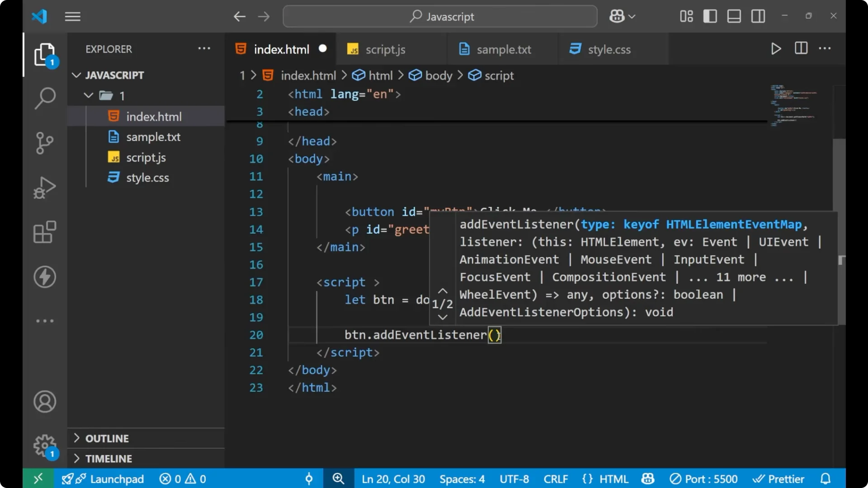
Task: Toggle the secondary sidebar visibility
Action: click(758, 16)
